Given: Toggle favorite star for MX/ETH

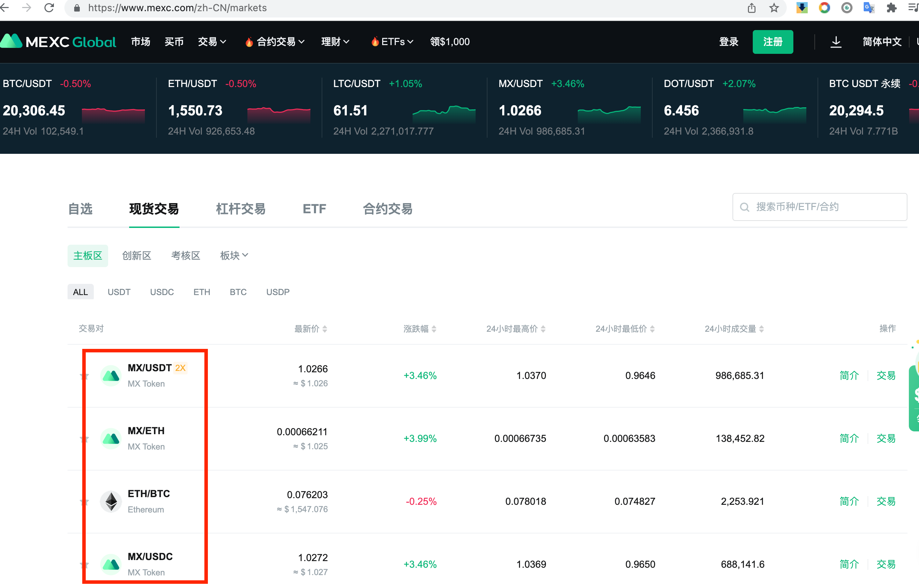Looking at the screenshot, I should [x=84, y=439].
